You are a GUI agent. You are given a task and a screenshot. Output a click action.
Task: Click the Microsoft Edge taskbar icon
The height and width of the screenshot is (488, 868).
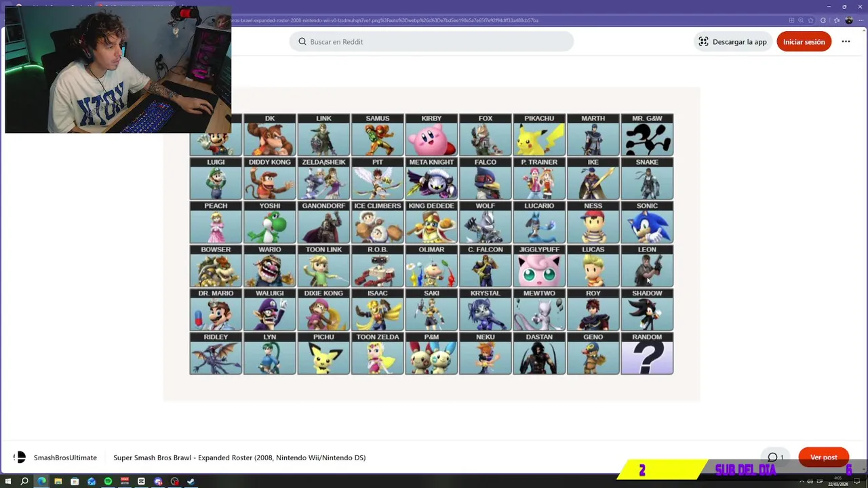pyautogui.click(x=41, y=481)
